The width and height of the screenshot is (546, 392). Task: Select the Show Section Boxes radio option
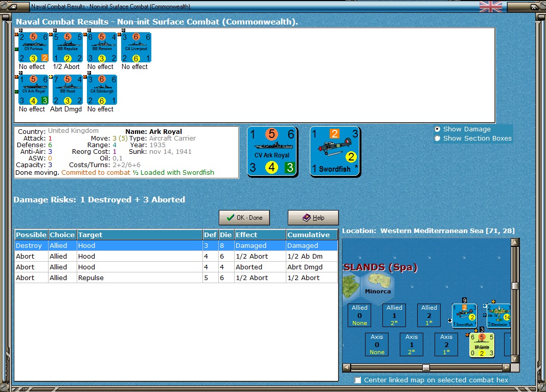[437, 138]
